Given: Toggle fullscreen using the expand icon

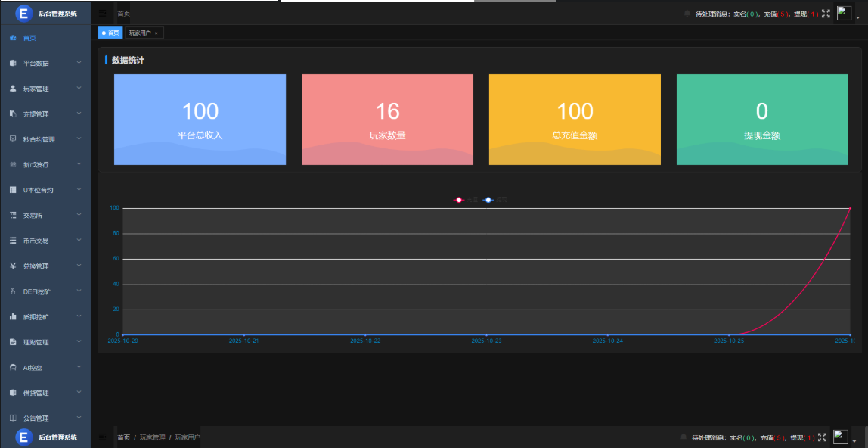Looking at the screenshot, I should [x=826, y=14].
